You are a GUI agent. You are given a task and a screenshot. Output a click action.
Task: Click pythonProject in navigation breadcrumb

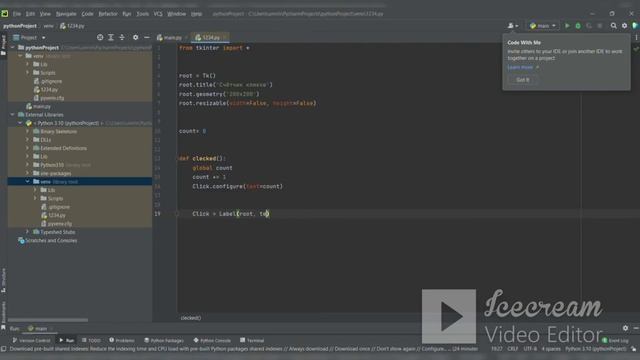[20, 26]
